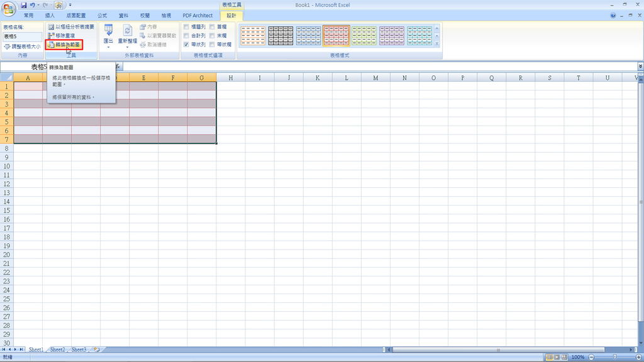Image resolution: width=644 pixels, height=362 pixels.
Task: Toggle the 首欄 first column checkbox
Action: pyautogui.click(x=212, y=26)
